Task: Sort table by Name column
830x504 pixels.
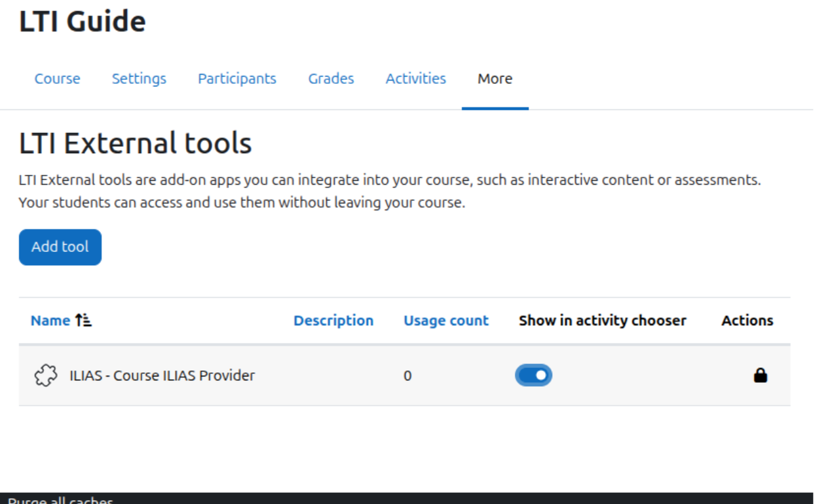Action: tap(50, 320)
